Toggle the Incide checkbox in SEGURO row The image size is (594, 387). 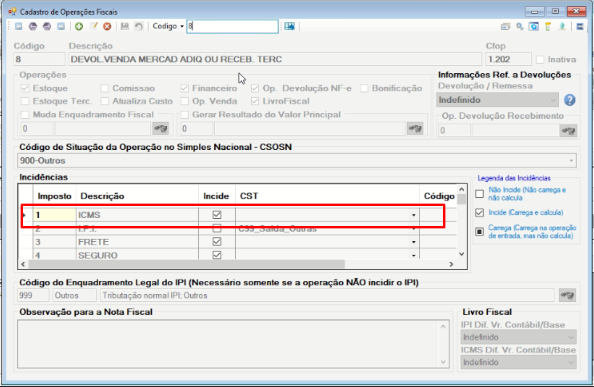(x=217, y=255)
